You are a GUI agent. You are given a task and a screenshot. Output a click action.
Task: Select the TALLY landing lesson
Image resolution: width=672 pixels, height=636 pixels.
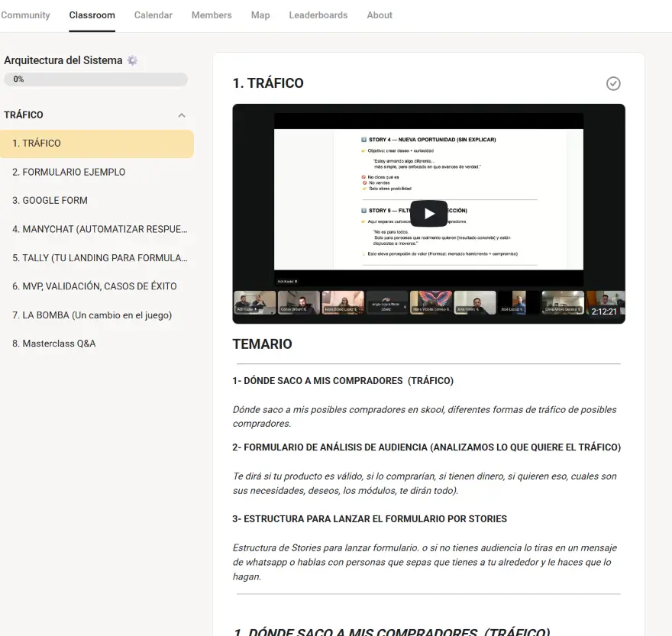point(99,258)
